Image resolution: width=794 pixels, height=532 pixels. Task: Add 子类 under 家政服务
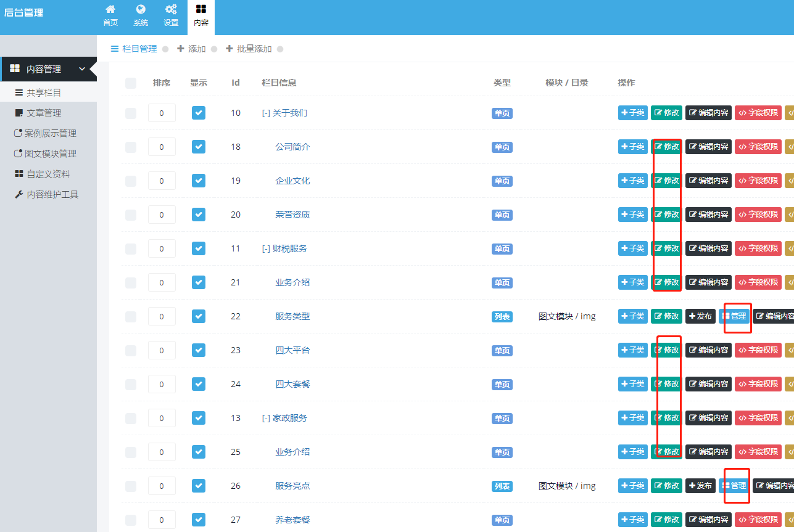pos(633,418)
